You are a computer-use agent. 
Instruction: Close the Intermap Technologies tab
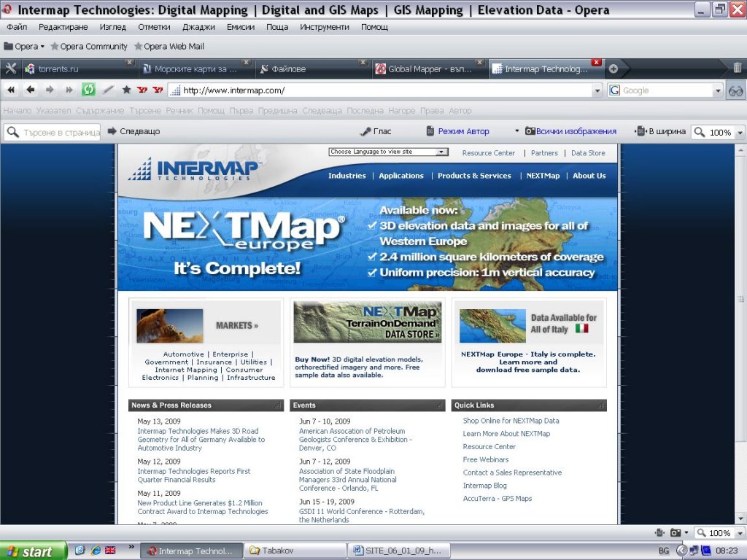pos(596,63)
